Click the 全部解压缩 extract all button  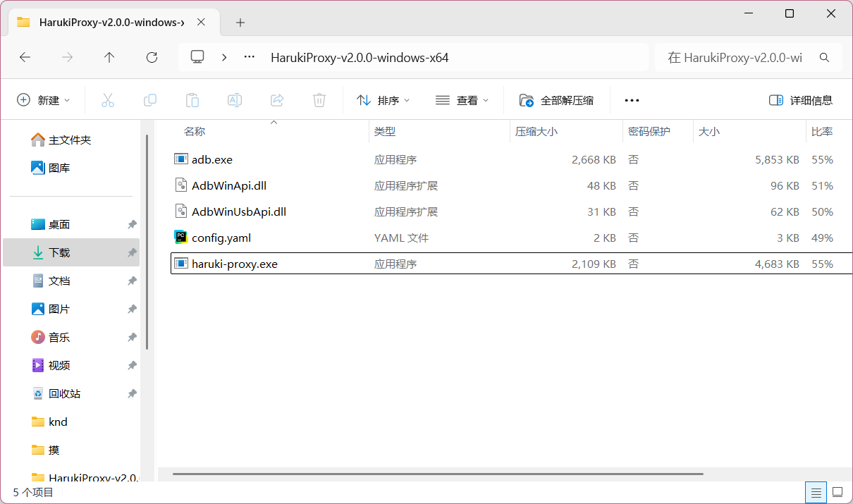(557, 100)
